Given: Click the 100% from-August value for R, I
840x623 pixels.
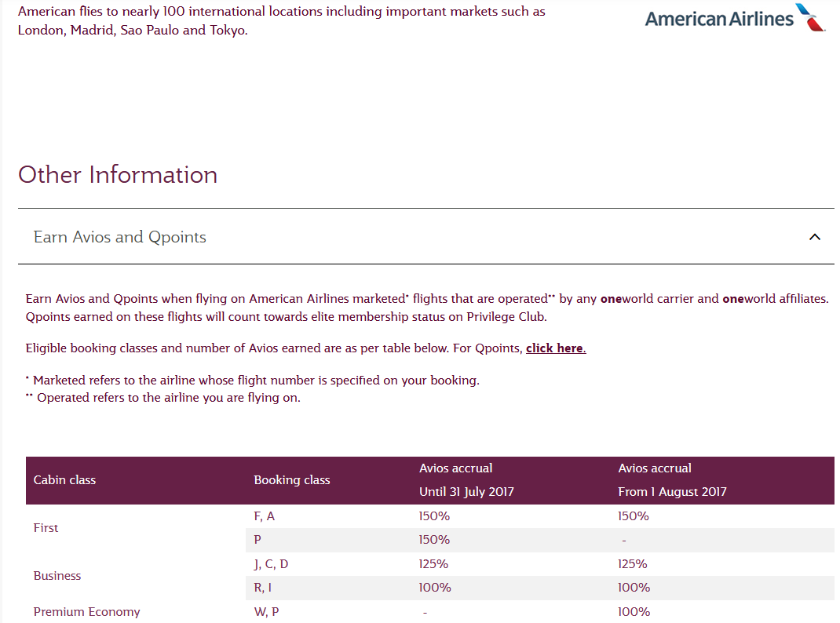Looking at the screenshot, I should coord(634,587).
